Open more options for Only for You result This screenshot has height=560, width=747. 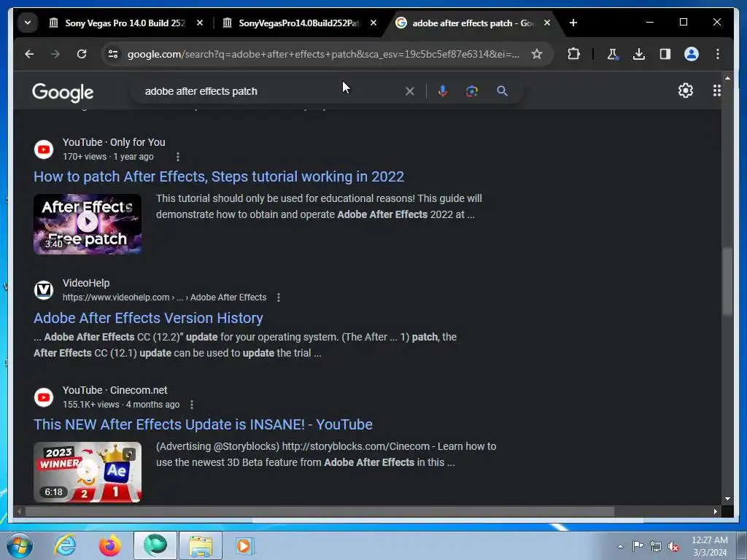pos(178,157)
